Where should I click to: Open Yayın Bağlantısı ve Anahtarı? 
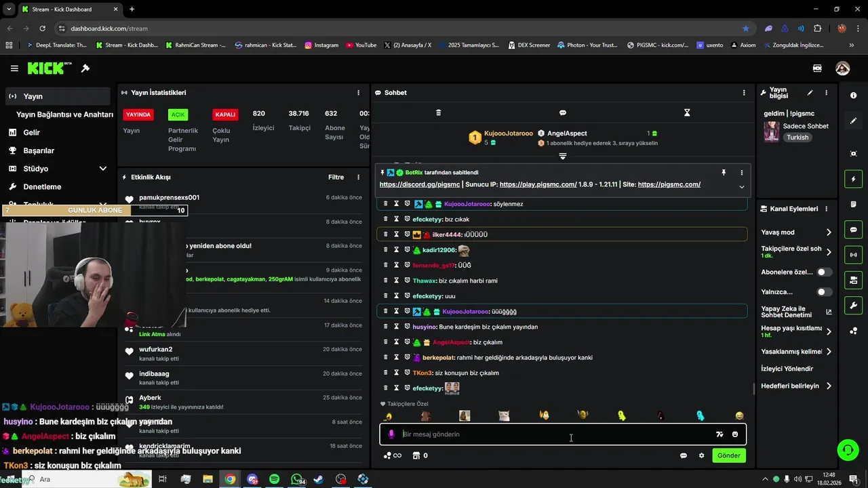[x=64, y=115]
